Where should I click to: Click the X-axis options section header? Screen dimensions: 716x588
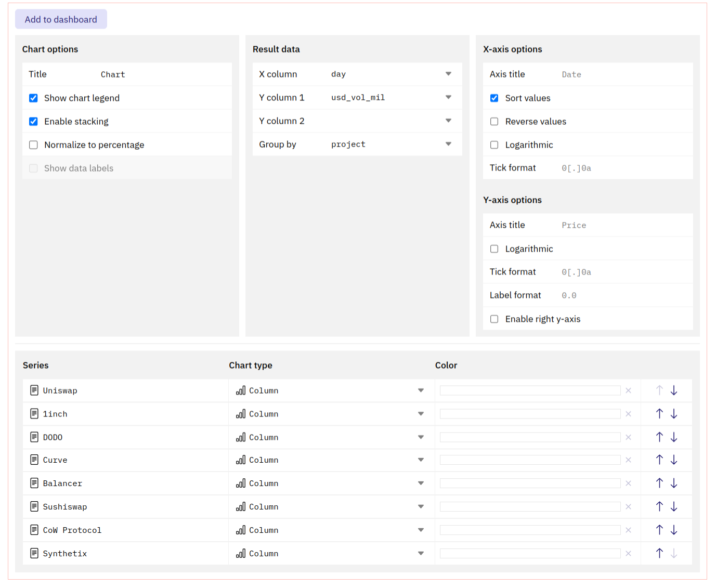513,49
